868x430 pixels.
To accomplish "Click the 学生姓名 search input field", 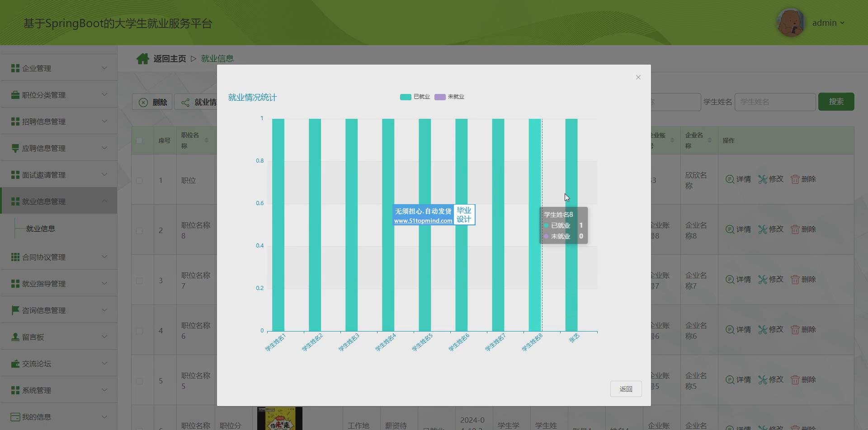I will 775,102.
